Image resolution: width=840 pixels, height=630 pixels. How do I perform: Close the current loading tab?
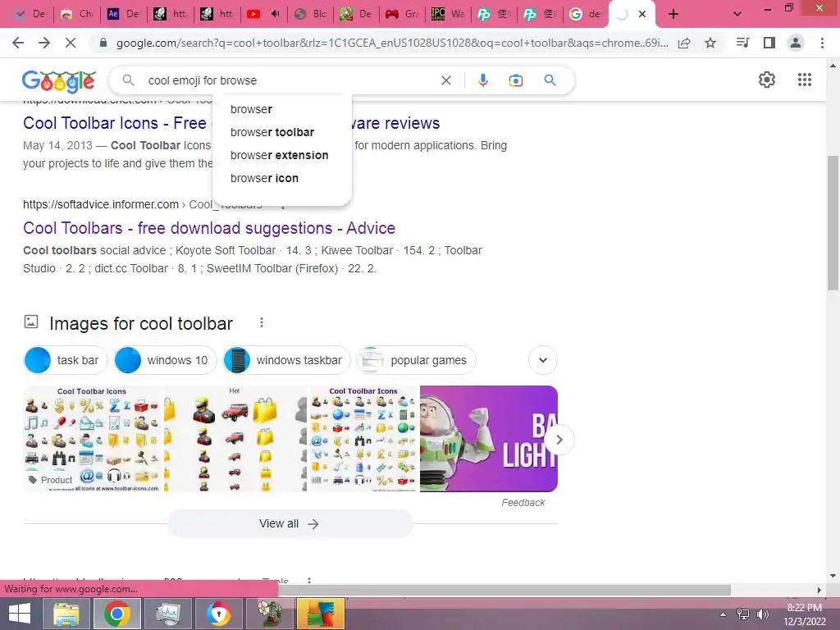click(x=641, y=15)
